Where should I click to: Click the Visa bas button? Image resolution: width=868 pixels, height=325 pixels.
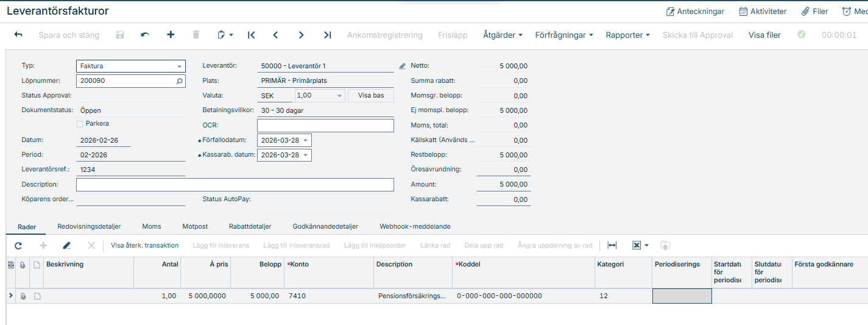tap(370, 96)
